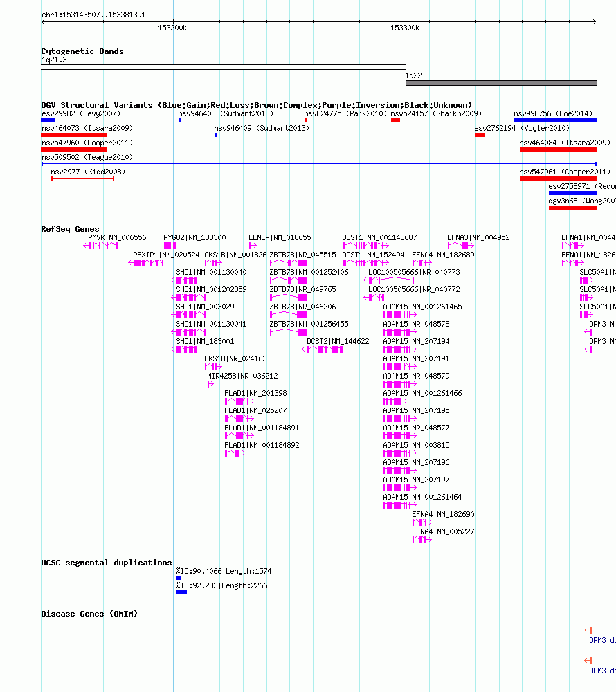Select the esv2758971 blue gain variant
This screenshot has width=616, height=692.
coord(573,193)
